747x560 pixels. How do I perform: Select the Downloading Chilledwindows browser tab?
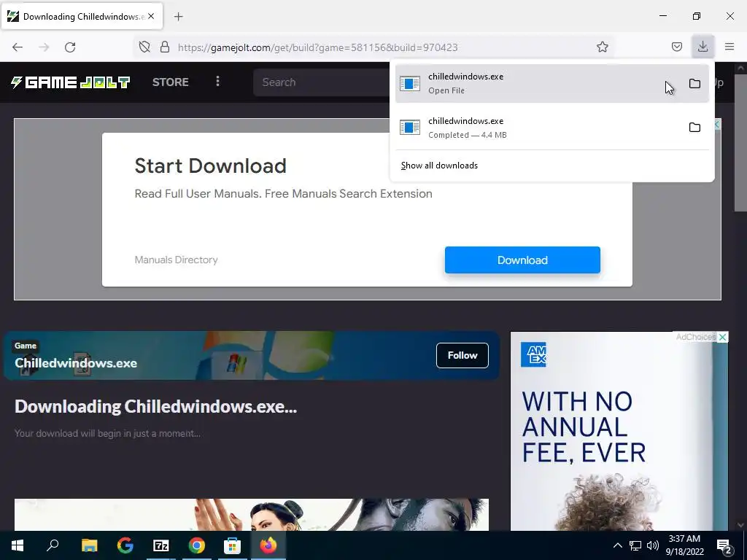[82, 17]
